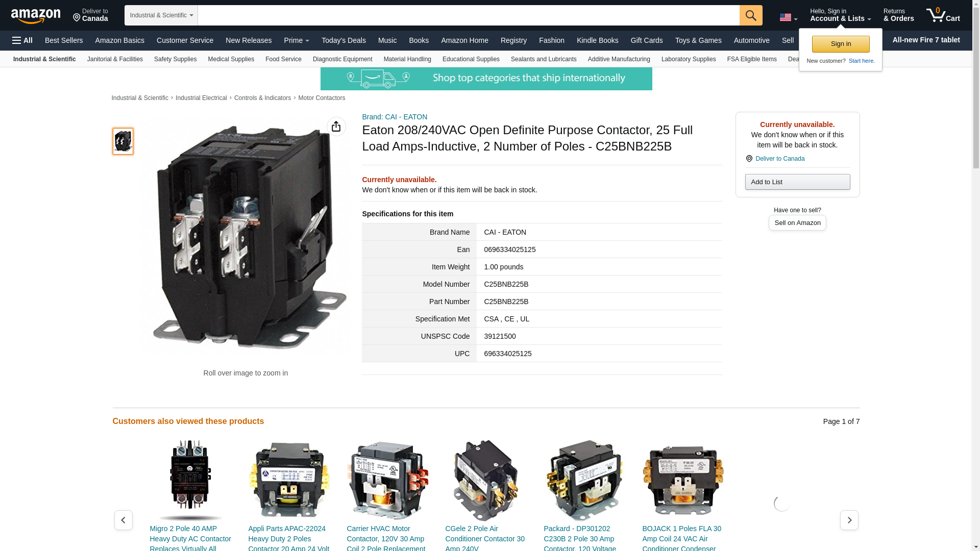Open the Brand: CAI - EATON link
Image resolution: width=980 pixels, height=551 pixels.
pyautogui.click(x=395, y=117)
